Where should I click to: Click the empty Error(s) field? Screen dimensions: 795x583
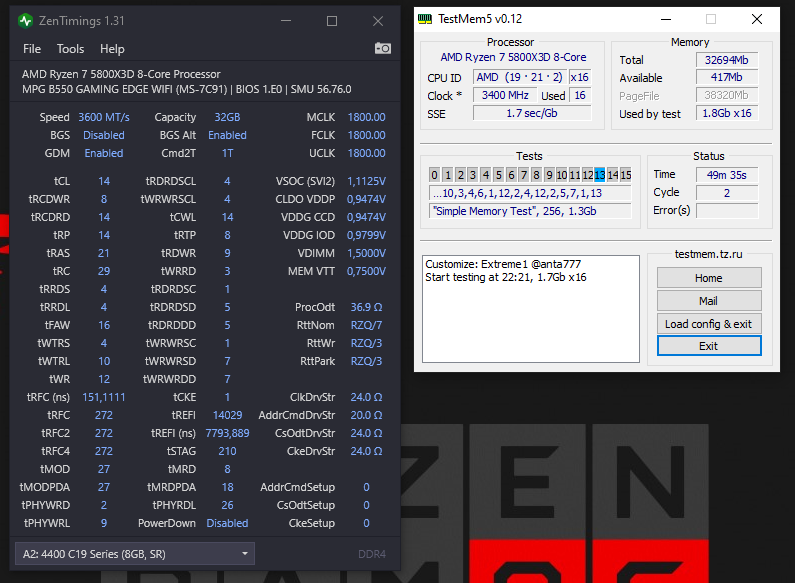tap(727, 210)
